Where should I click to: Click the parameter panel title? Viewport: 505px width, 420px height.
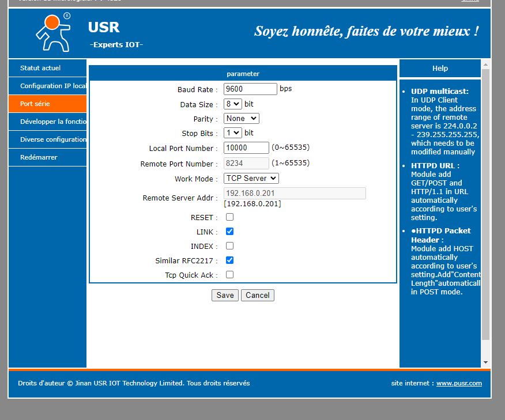pos(243,74)
